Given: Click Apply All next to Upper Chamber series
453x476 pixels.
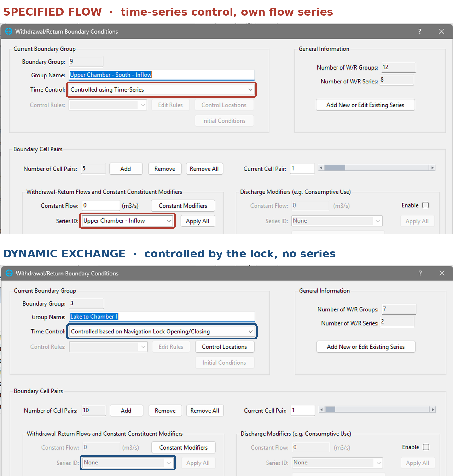Looking at the screenshot, I should (x=197, y=221).
